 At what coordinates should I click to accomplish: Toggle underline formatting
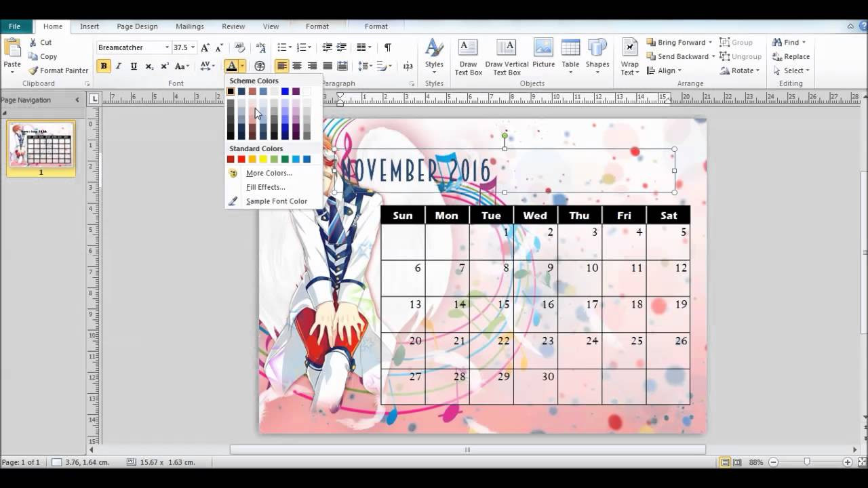[133, 66]
